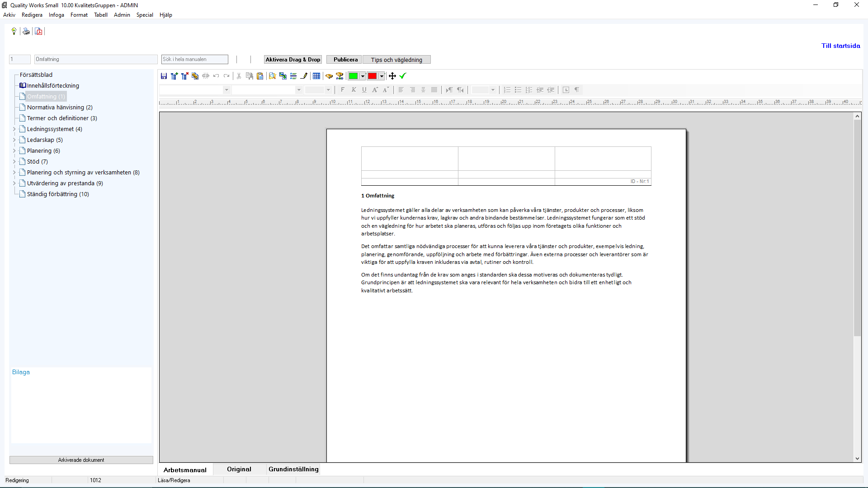Toggle italic (K) formatting
The height and width of the screenshot is (488, 868).
(x=354, y=90)
